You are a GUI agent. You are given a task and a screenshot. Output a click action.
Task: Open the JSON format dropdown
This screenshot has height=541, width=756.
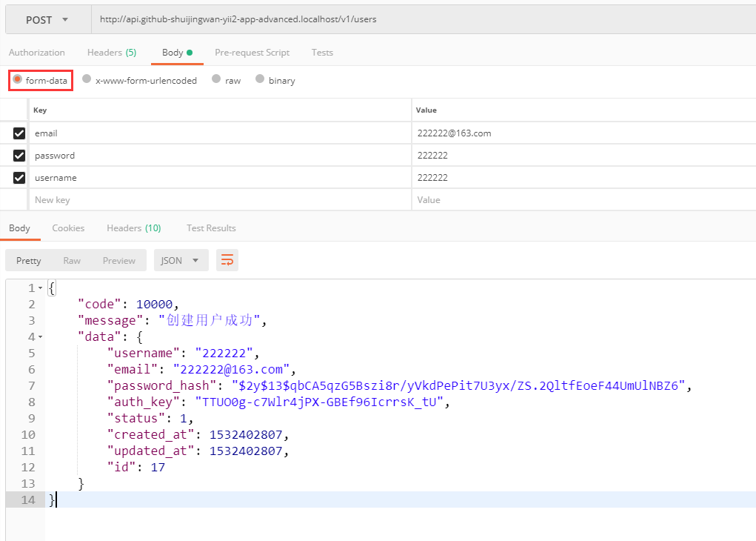point(181,260)
